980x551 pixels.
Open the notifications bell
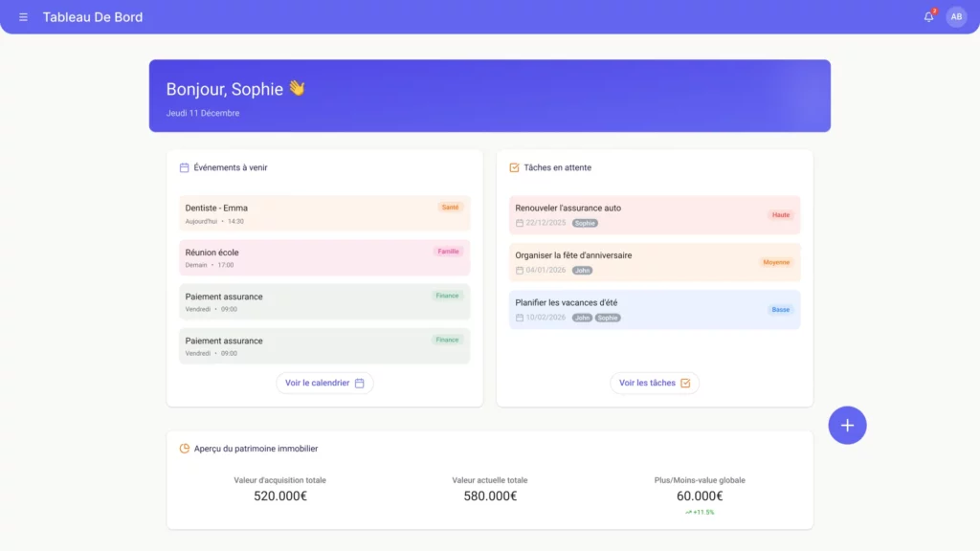point(928,17)
